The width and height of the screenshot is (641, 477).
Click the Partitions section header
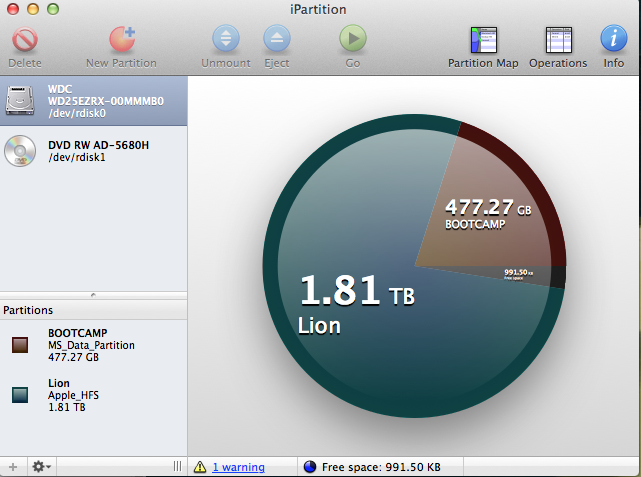tap(94, 310)
